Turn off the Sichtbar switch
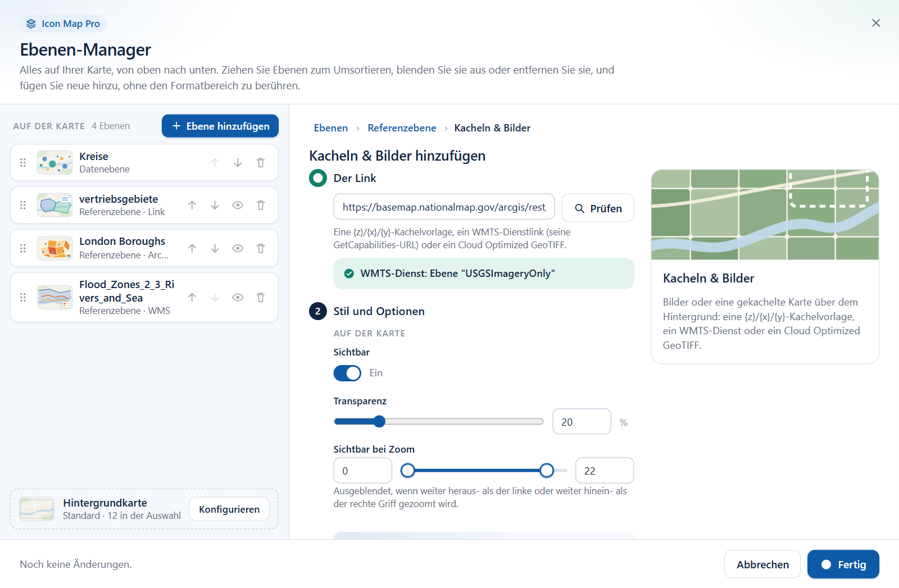899x588 pixels. coord(347,373)
